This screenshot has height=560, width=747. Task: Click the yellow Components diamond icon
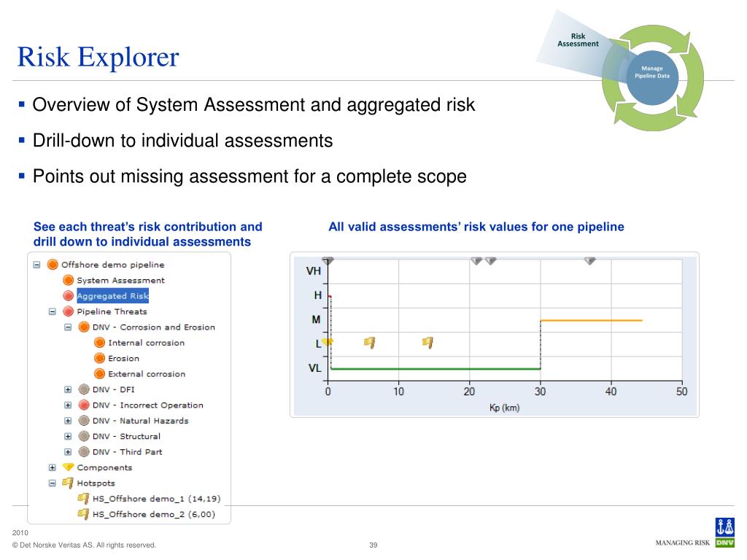[69, 467]
